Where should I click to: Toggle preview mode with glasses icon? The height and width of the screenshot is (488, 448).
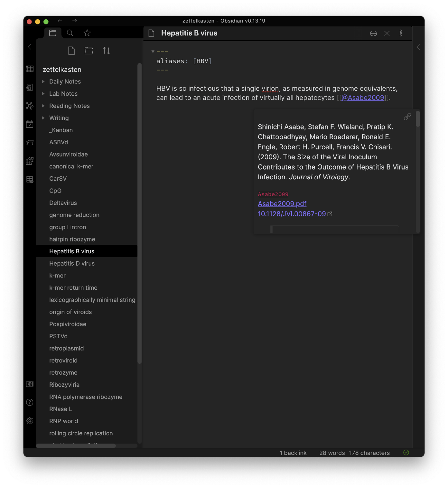click(x=373, y=33)
